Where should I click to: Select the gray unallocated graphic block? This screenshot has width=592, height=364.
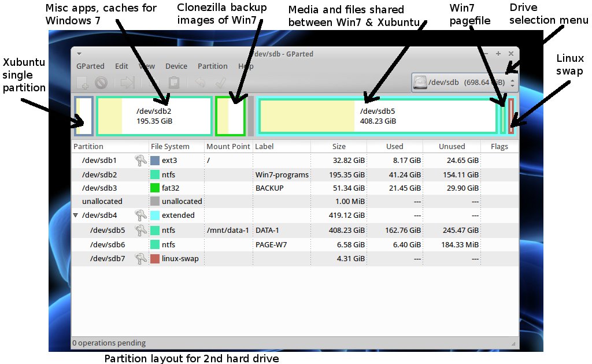click(251, 116)
